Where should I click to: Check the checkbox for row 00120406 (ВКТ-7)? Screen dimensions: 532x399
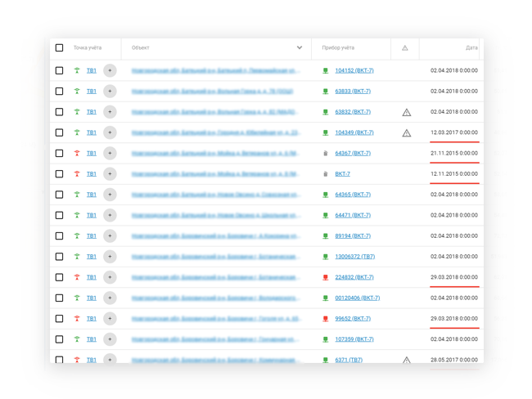pos(60,298)
